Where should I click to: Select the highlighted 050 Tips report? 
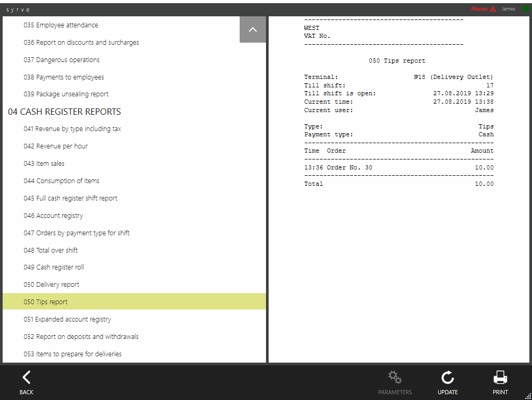click(x=45, y=302)
